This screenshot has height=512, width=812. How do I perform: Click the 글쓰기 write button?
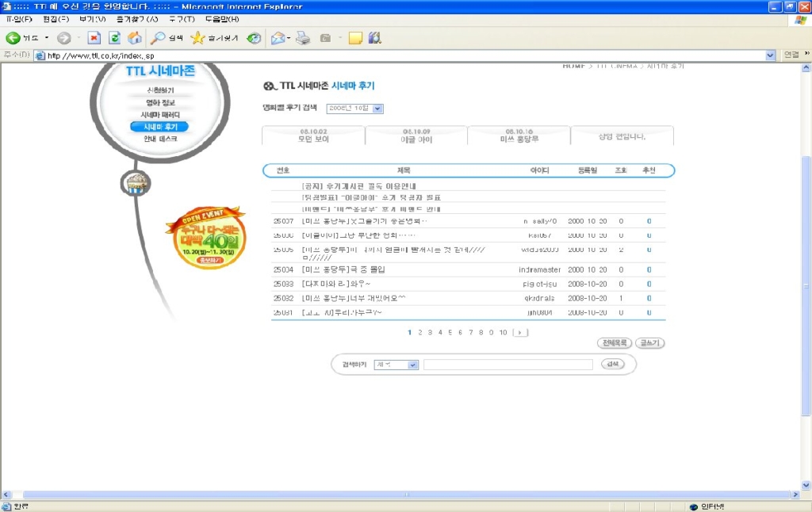click(x=649, y=343)
